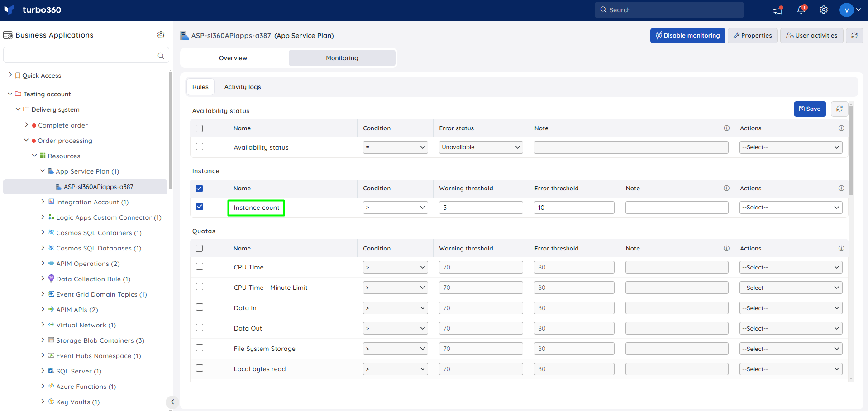Check the Availability status rule checkbox
The image size is (868, 411).
(200, 147)
